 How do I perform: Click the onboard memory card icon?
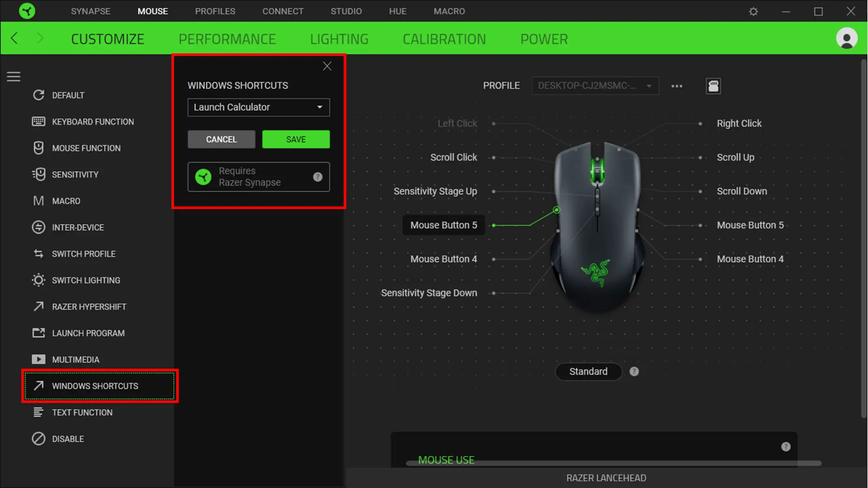coord(713,86)
